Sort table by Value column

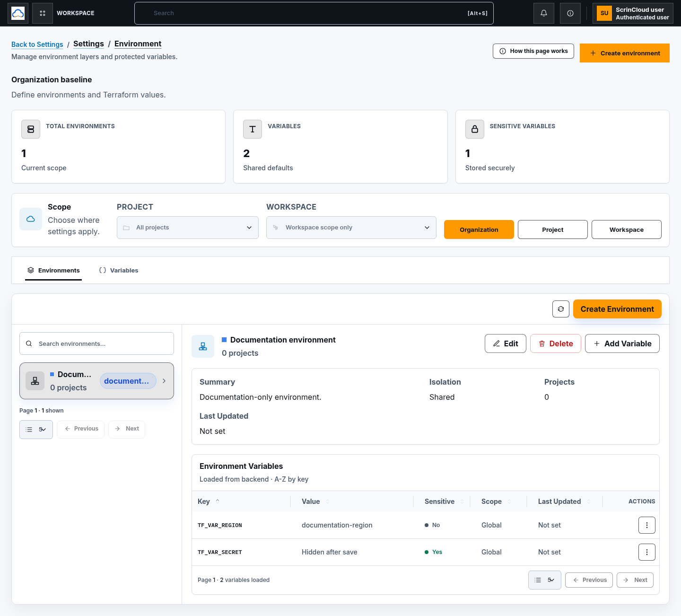click(328, 502)
